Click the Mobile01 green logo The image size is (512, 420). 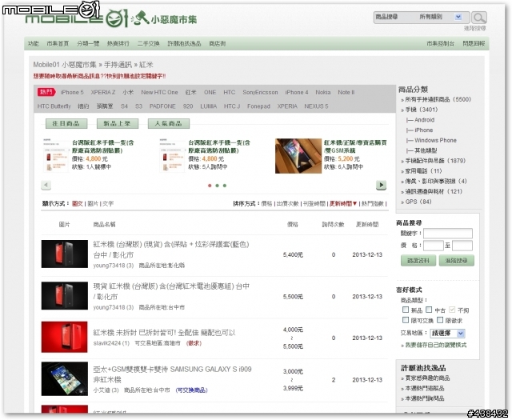pos(77,18)
